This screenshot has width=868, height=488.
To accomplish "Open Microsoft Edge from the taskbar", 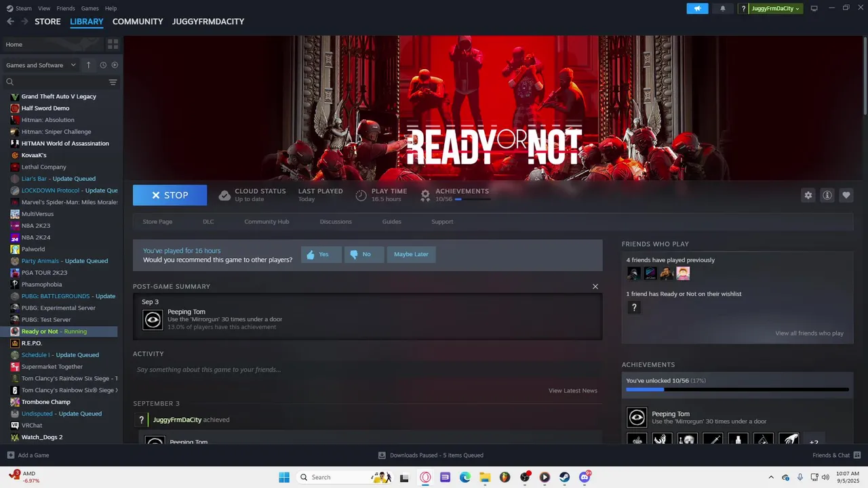I will [465, 477].
